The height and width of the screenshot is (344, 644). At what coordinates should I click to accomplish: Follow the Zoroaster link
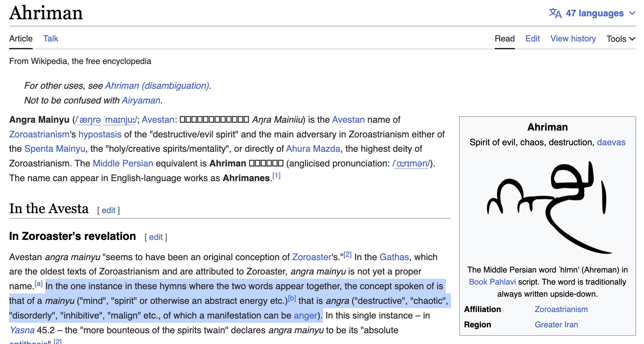tap(312, 257)
